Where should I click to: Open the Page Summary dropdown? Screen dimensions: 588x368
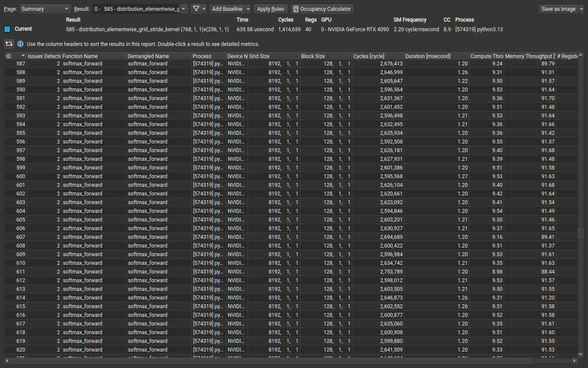[x=45, y=9]
